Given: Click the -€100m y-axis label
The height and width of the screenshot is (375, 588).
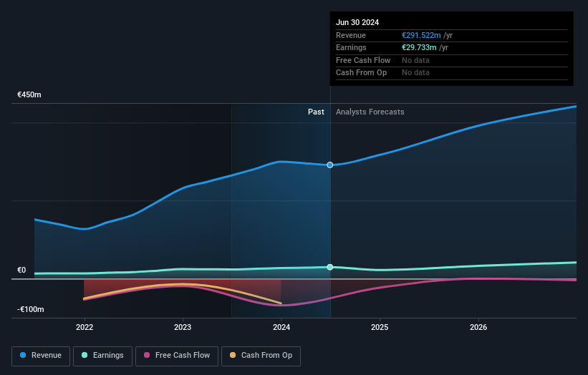Looking at the screenshot, I should click(30, 309).
